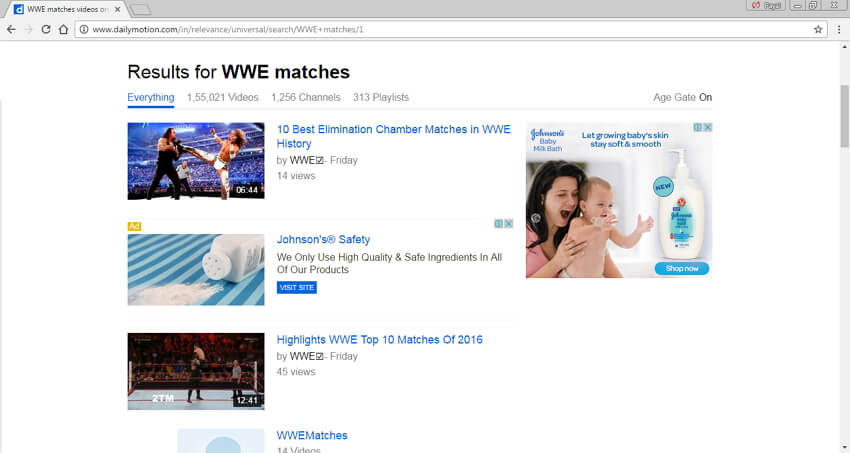This screenshot has height=453, width=850.
Task: Click the address bar URL field
Action: pos(450,29)
